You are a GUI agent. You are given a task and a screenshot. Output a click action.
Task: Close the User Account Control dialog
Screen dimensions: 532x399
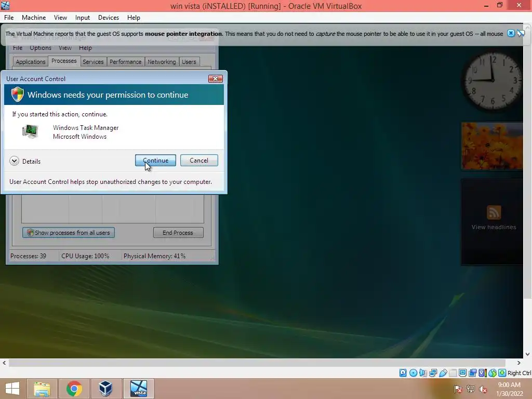[216, 79]
